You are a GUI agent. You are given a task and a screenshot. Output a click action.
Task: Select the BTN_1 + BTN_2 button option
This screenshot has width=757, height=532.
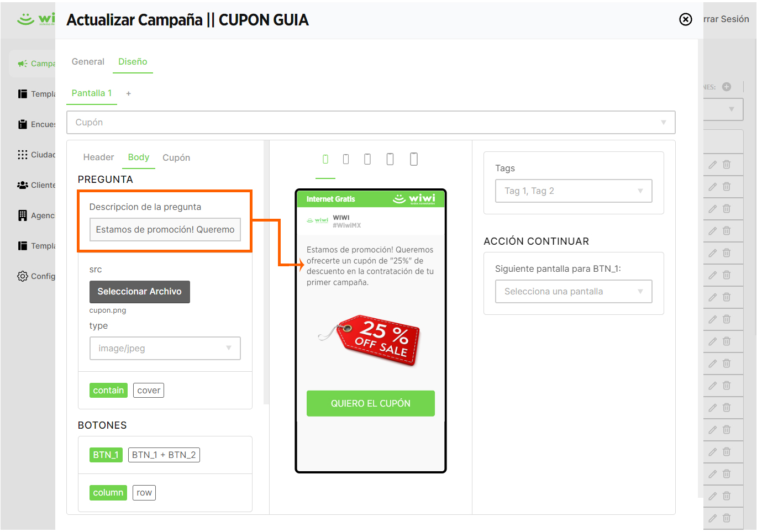pos(164,455)
